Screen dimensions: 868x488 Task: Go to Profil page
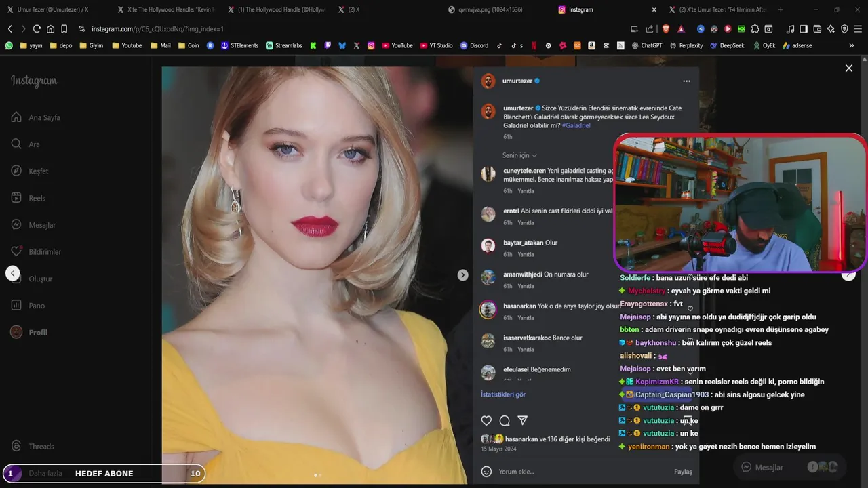29,332
